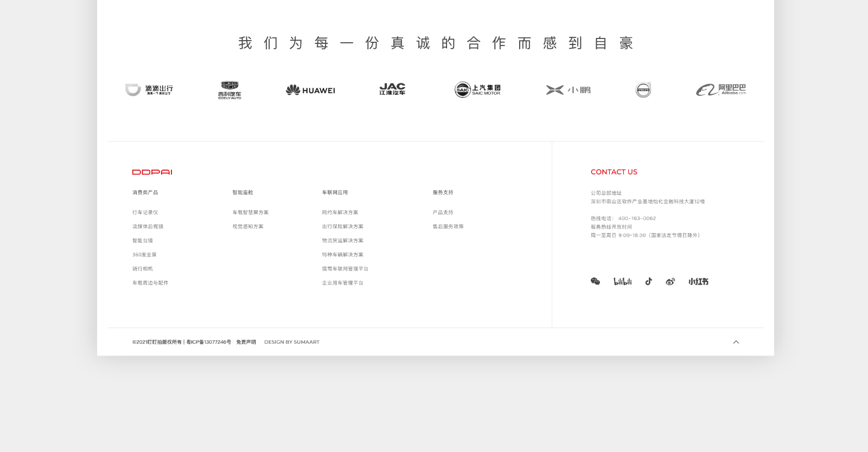
Task: Open the bilibili social link
Action: pos(622,281)
